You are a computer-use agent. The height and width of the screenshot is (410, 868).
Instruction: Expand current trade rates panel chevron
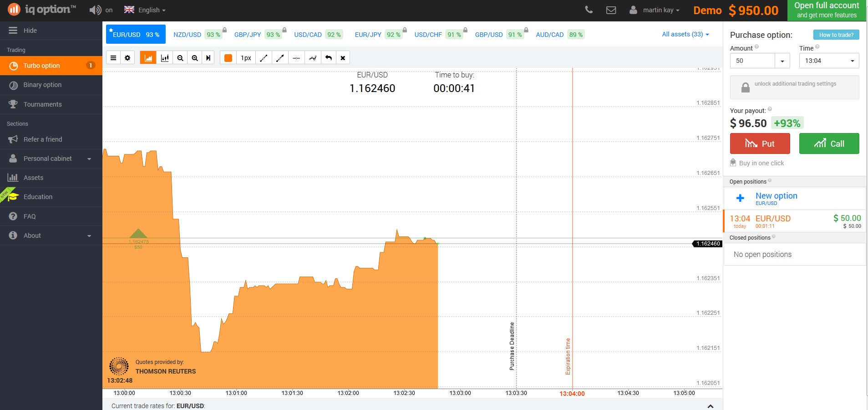coord(711,406)
